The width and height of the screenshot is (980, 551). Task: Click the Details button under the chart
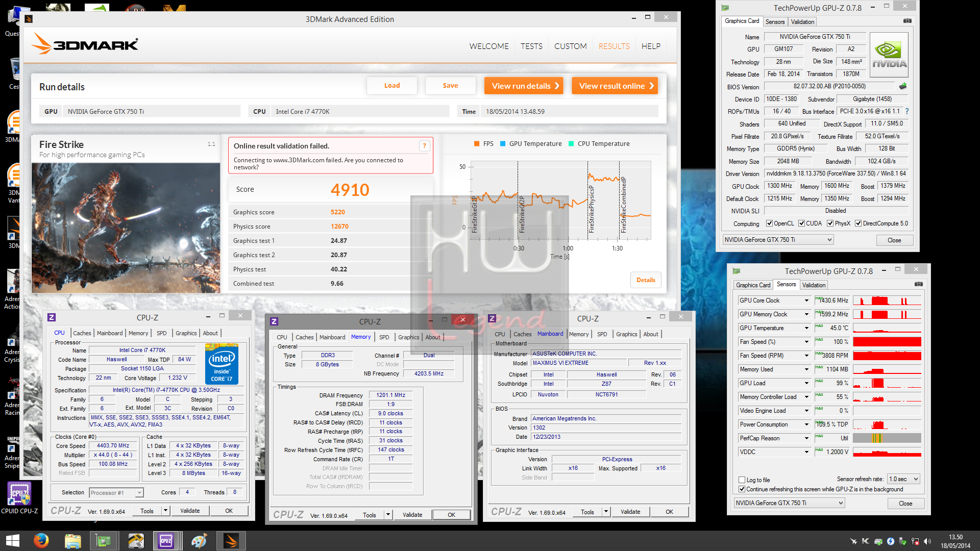tap(646, 280)
